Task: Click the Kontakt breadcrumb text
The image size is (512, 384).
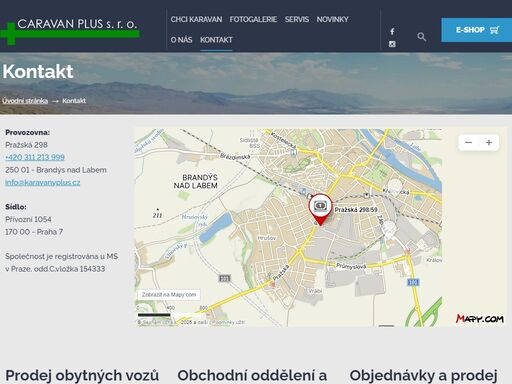Action: [x=74, y=101]
